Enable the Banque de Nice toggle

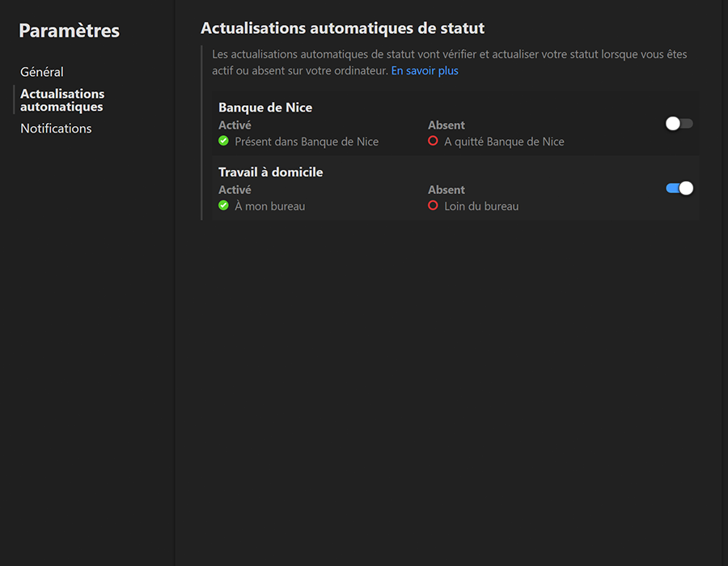tap(679, 124)
